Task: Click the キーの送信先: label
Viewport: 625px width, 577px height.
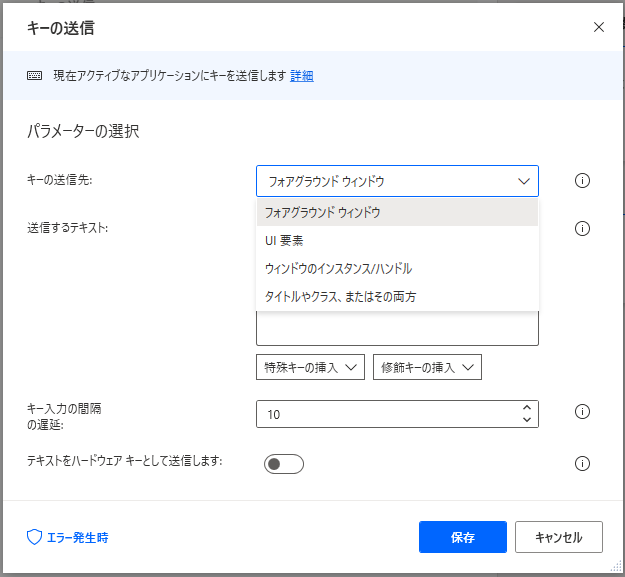Action: (x=59, y=180)
